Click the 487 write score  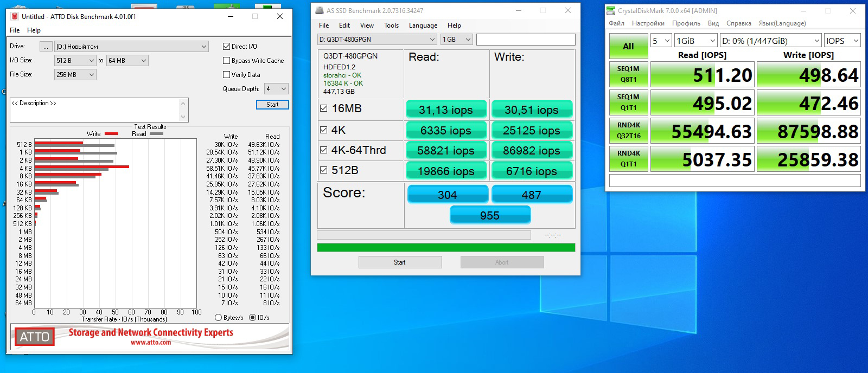click(532, 195)
